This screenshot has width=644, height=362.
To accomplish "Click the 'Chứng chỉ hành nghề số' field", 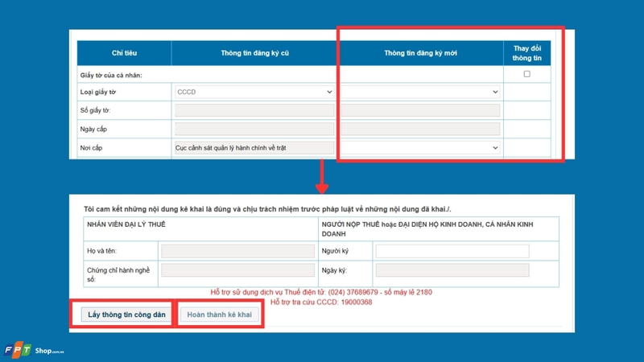I will pyautogui.click(x=237, y=270).
